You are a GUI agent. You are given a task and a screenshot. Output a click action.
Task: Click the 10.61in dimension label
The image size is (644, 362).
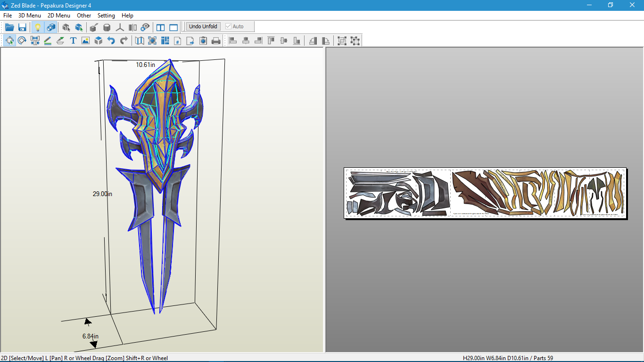[x=146, y=65]
